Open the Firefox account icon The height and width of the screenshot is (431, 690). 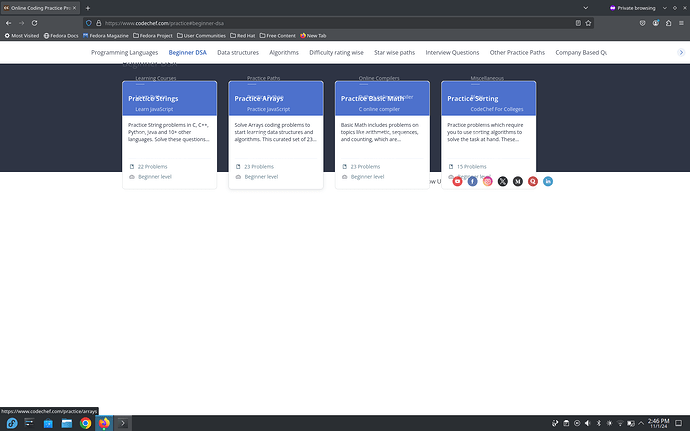pos(656,23)
